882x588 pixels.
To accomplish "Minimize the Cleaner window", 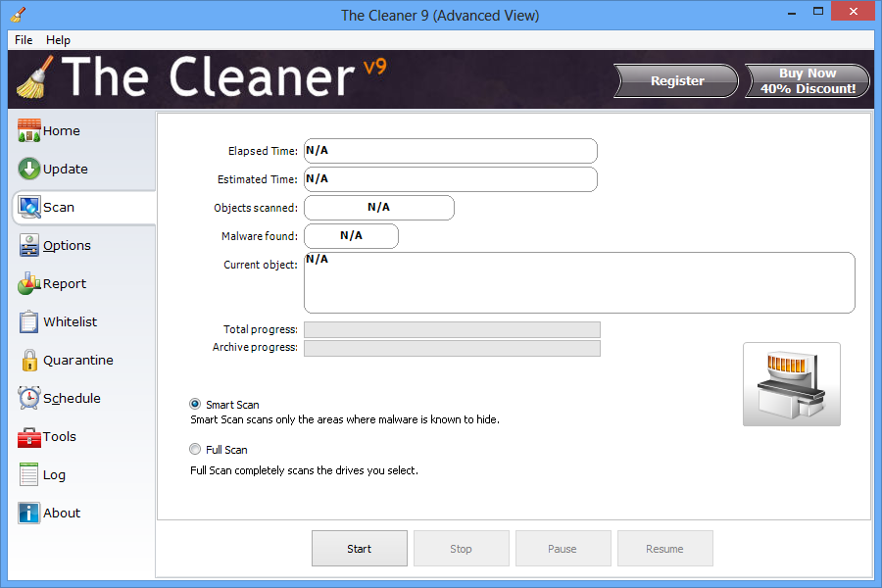I will (792, 12).
